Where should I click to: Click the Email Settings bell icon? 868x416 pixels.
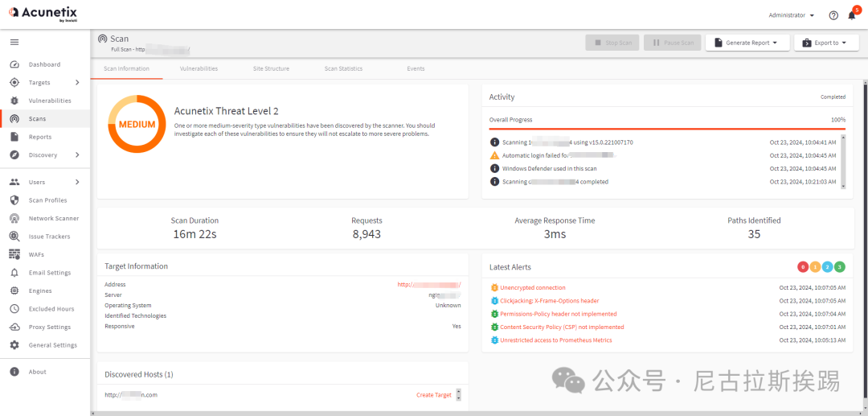[x=15, y=273]
